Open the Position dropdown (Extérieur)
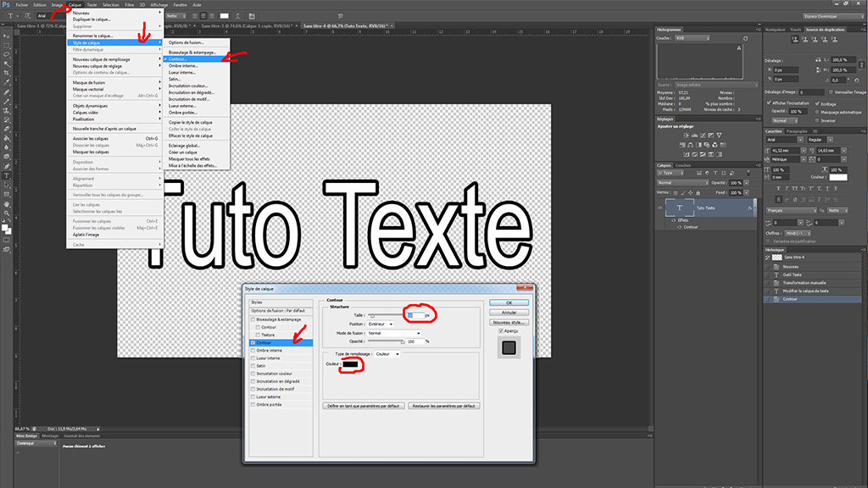The image size is (868, 488). (381, 324)
